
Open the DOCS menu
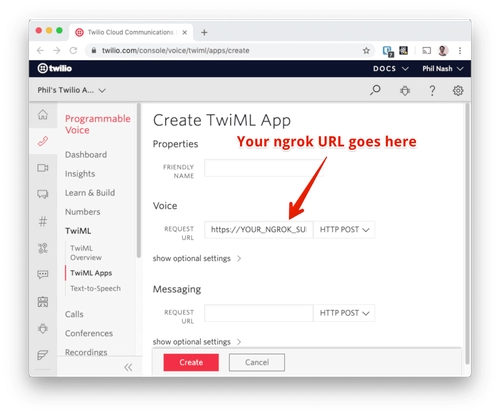390,69
